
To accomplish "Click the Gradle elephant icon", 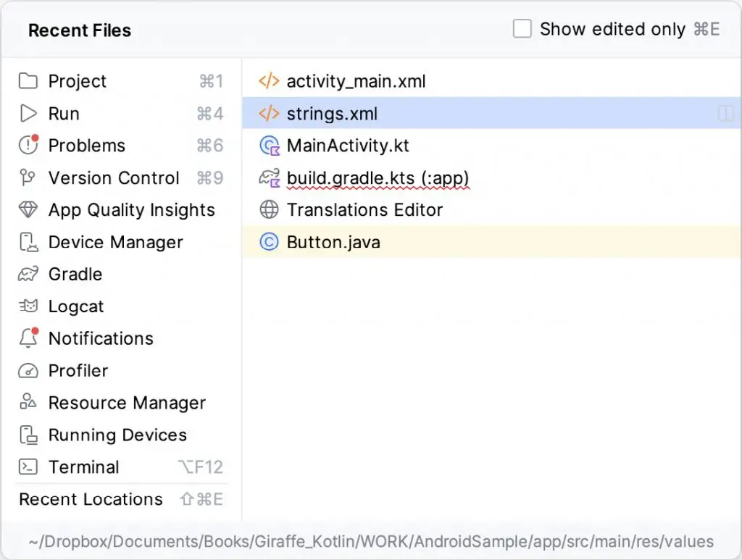I will click(28, 274).
